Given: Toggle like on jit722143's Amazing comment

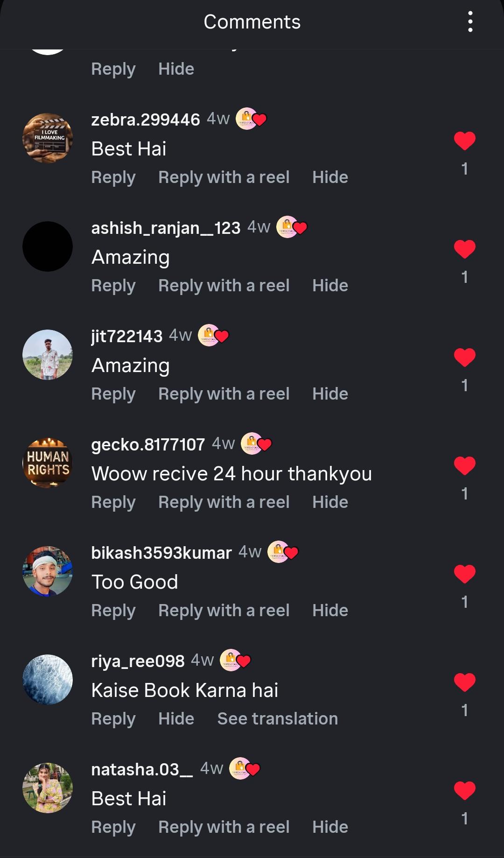Looking at the screenshot, I should point(465,357).
